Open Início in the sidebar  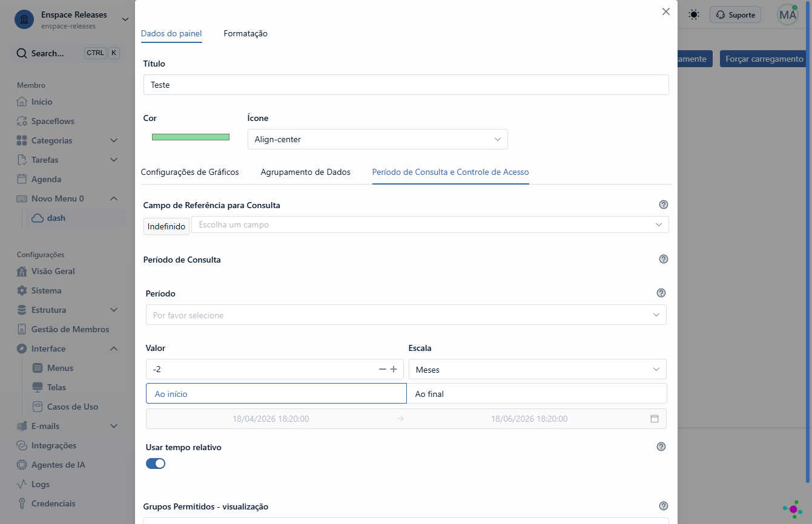[x=42, y=102]
